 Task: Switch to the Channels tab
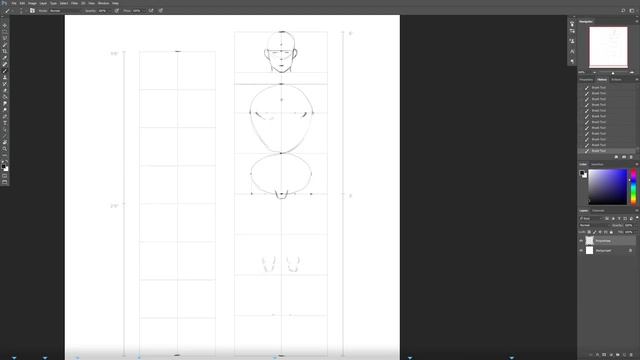598,211
